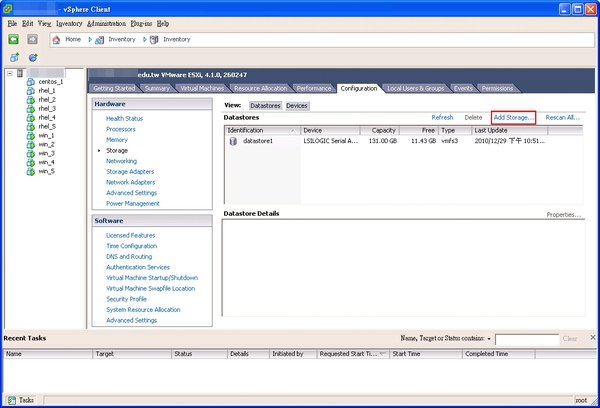Click the gray forward navigation arrow
The width and height of the screenshot is (600, 408).
click(32, 39)
